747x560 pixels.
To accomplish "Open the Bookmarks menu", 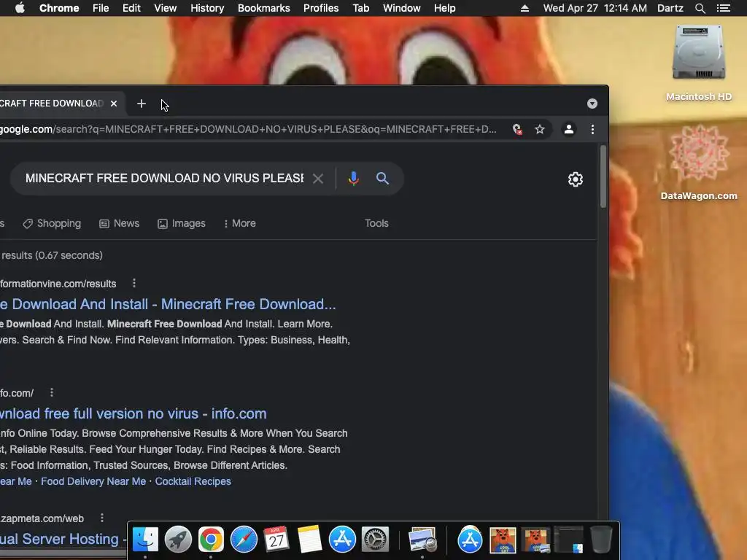I will [263, 8].
